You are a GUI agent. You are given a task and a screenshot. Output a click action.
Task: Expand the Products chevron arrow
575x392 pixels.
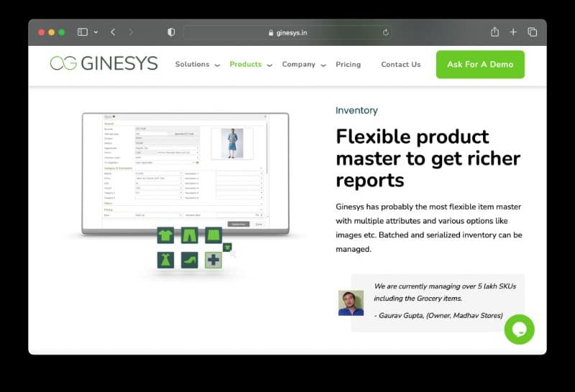tap(270, 65)
